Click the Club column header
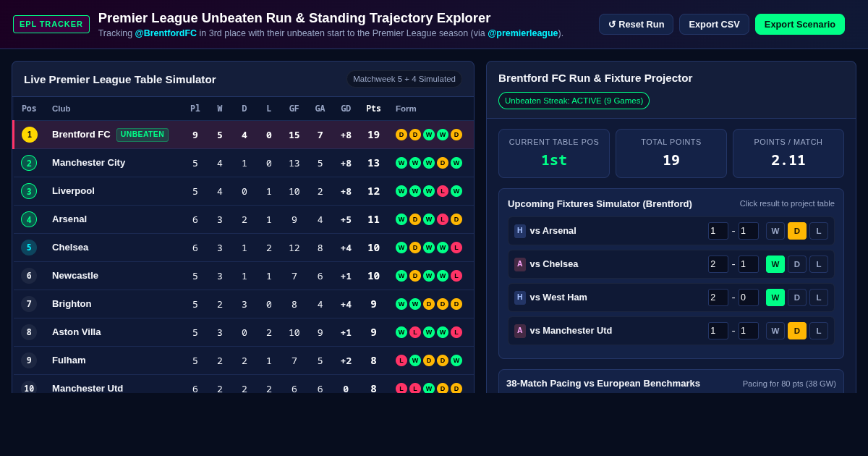868x456 pixels. pos(61,109)
